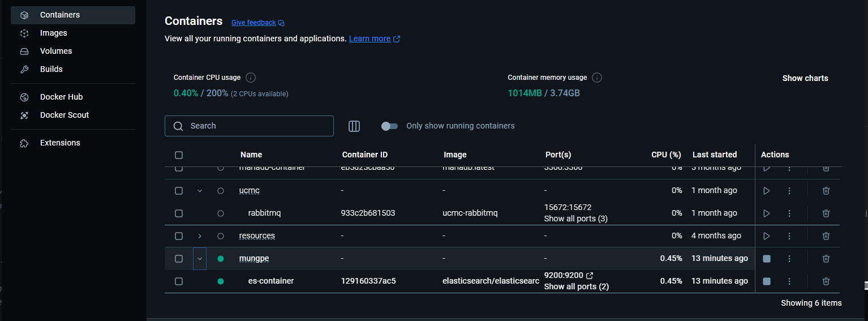Collapse the ucmc container group

tap(200, 191)
